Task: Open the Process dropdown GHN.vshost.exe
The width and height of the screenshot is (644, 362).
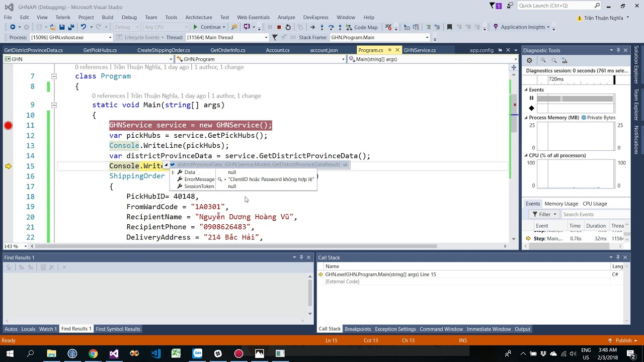Action: coord(71,37)
